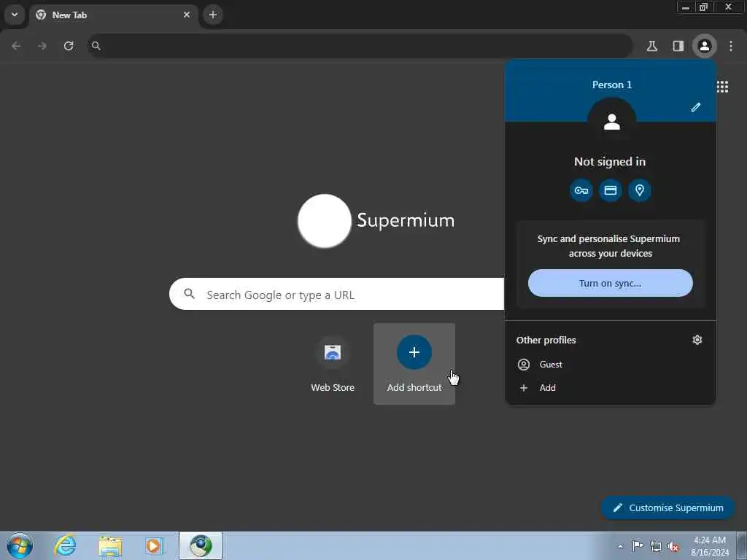Open Windows Media Player from taskbar
The height and width of the screenshot is (560, 747).
tap(155, 545)
